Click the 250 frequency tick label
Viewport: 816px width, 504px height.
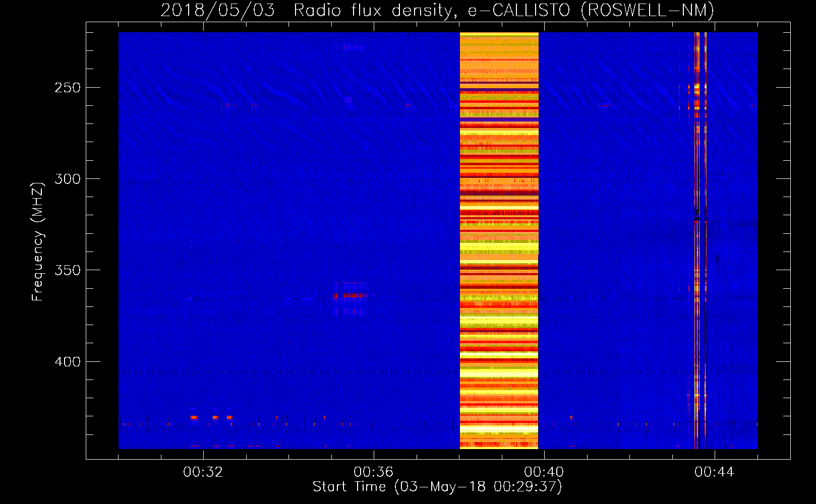68,88
